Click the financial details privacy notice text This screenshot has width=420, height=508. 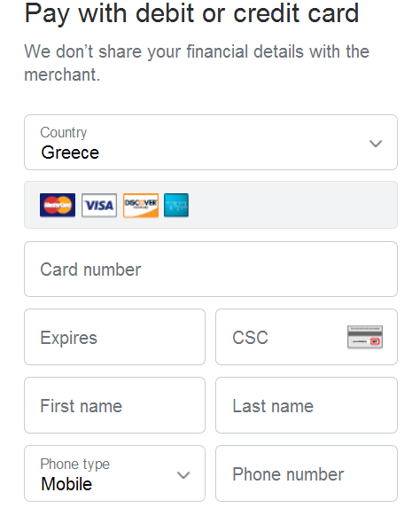(x=197, y=63)
